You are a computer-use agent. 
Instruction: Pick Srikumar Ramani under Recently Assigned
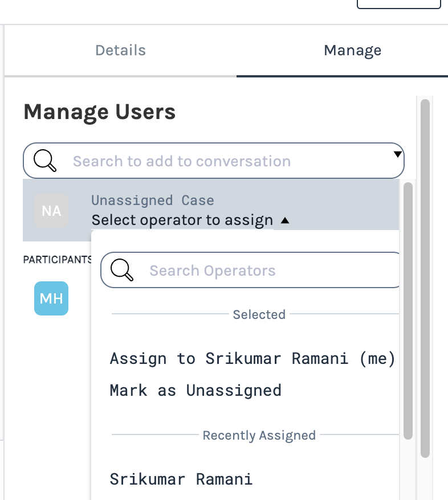click(x=181, y=478)
